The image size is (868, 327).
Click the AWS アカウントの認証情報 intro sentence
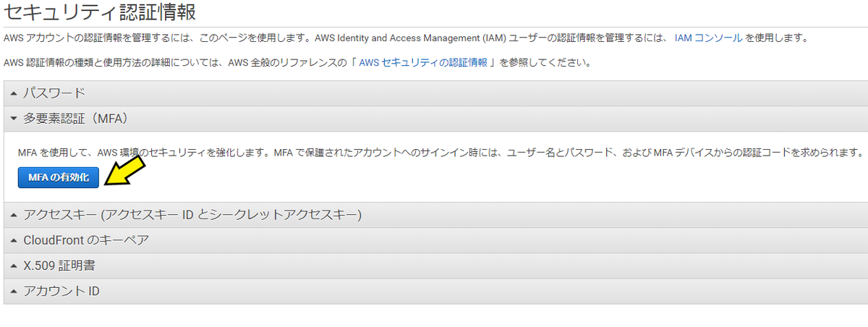[x=336, y=38]
